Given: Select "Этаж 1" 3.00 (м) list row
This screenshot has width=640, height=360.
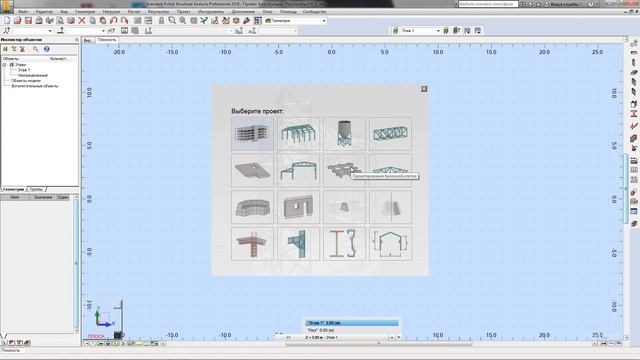Looking at the screenshot, I should tap(351, 323).
